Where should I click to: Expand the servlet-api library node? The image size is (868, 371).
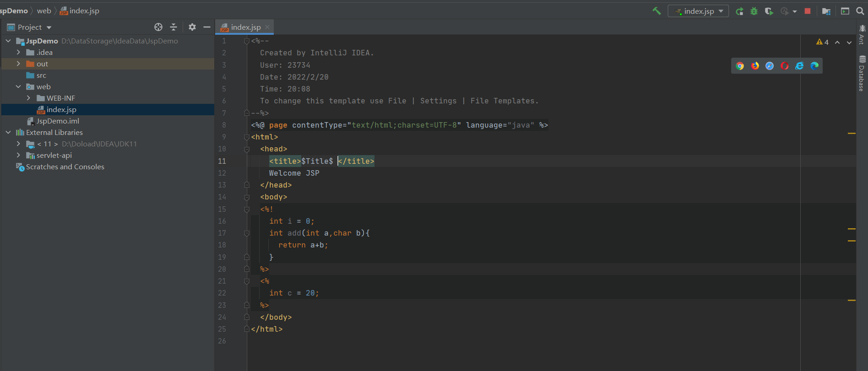18,155
